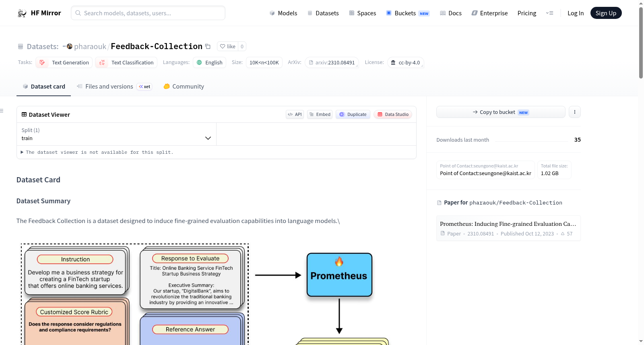
Task: Open the dataset viewer API panel
Action: coord(295,114)
